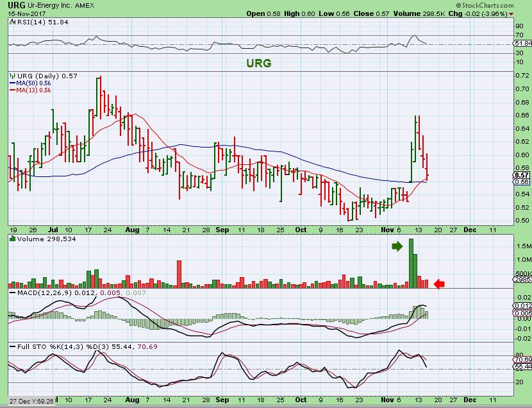The width and height of the screenshot is (532, 408).
Task: Click Jul on the price panel date axis
Action: coord(53,230)
